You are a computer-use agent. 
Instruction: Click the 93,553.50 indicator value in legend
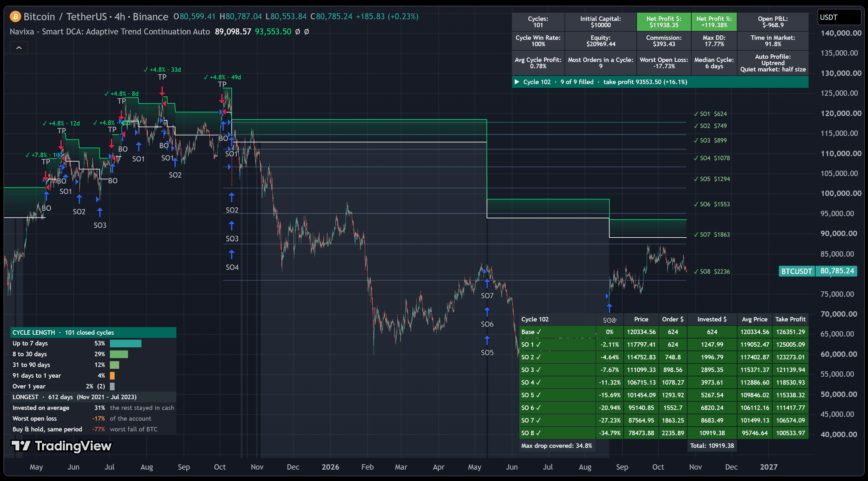pos(273,32)
